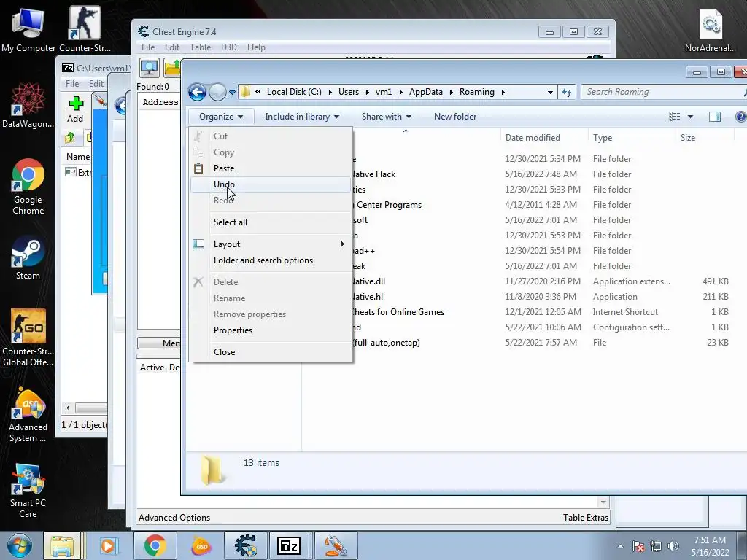
Task: Open Smart PC Care desktop shortcut
Action: coord(28,491)
